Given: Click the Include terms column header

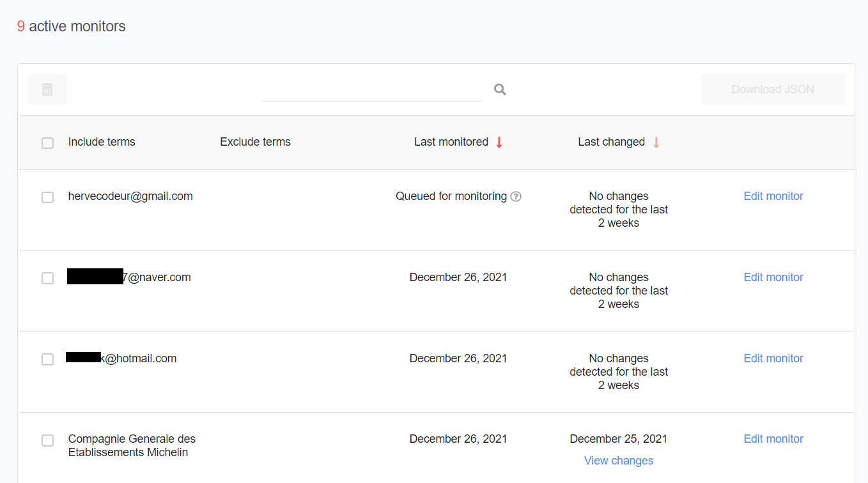Looking at the screenshot, I should 102,142.
